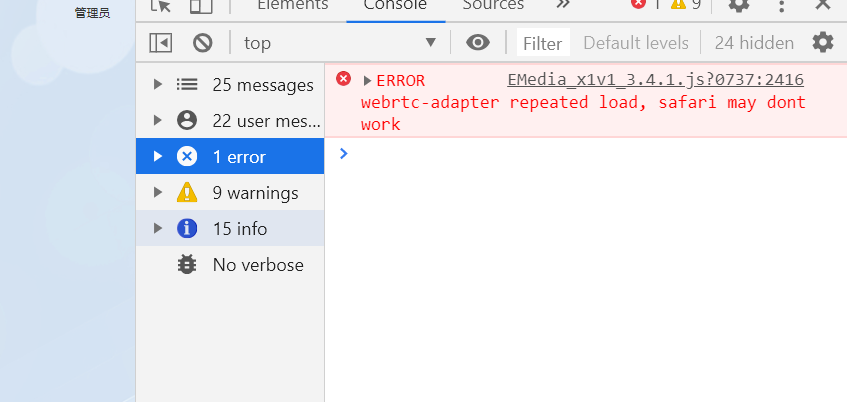
Task: Open DevTools main settings gear
Action: [738, 4]
